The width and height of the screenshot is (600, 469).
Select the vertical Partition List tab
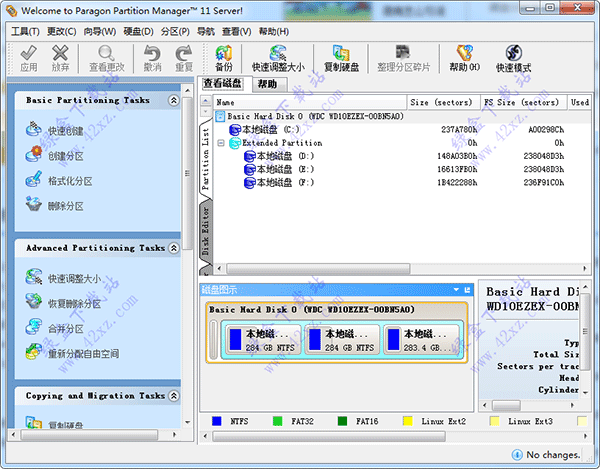[x=206, y=159]
